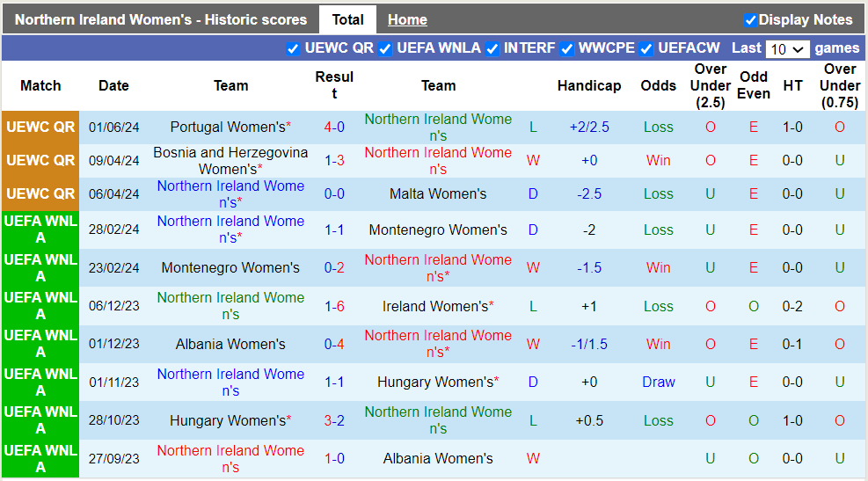Image resolution: width=868 pixels, height=481 pixels.
Task: Toggle the UEFACW competition checkbox
Action: [646, 49]
